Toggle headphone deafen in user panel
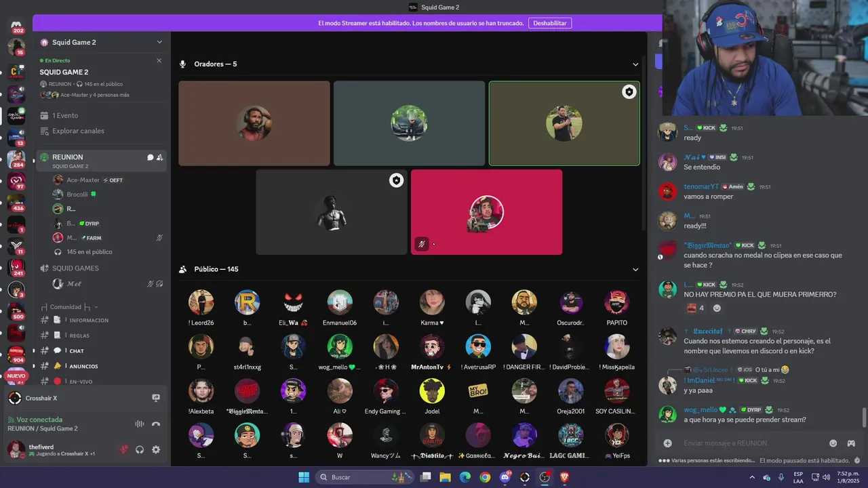 140,449
